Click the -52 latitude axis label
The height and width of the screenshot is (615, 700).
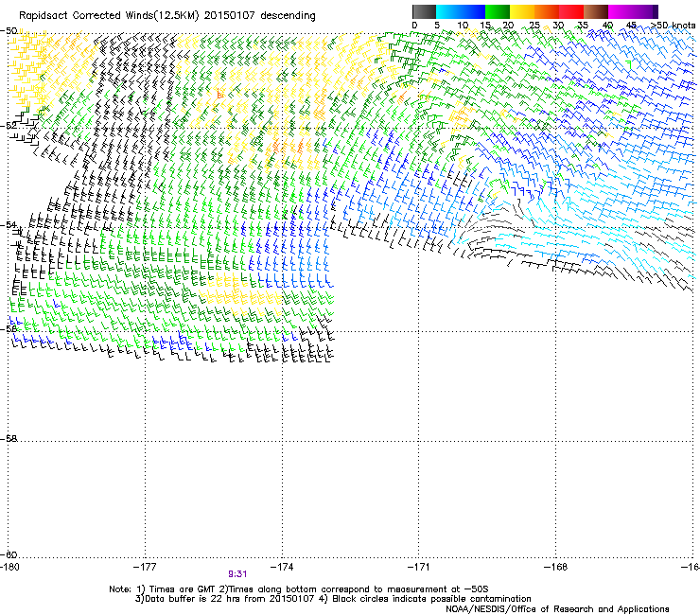pyautogui.click(x=9, y=126)
